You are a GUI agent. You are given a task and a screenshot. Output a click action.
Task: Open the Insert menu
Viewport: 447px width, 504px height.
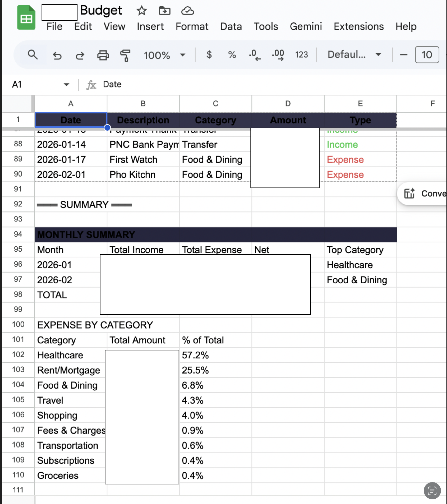pyautogui.click(x=150, y=26)
